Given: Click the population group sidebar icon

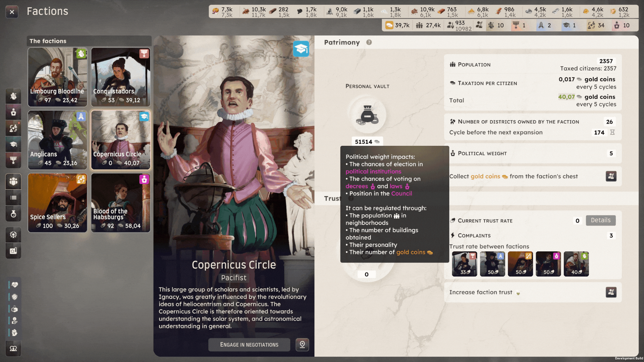Looking at the screenshot, I should 13,182.
